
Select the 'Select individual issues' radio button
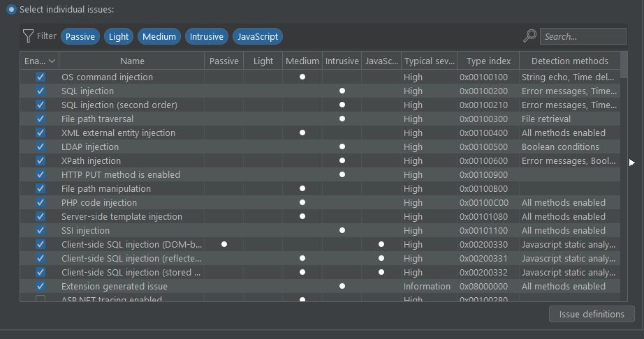point(11,10)
